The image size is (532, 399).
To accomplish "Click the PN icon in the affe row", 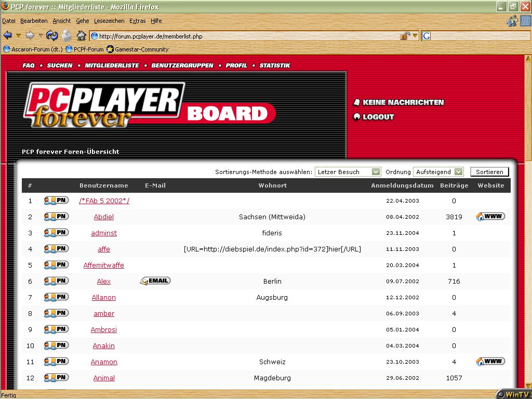I will 56,249.
